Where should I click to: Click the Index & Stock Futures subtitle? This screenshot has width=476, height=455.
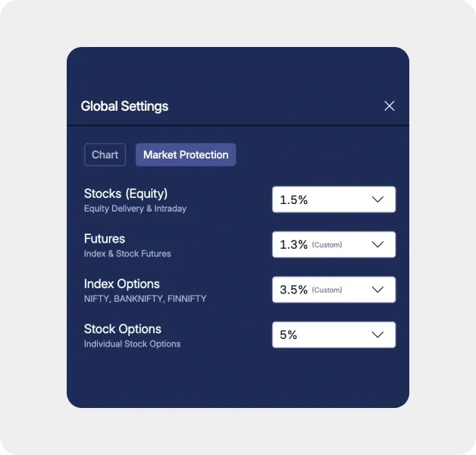[127, 253]
